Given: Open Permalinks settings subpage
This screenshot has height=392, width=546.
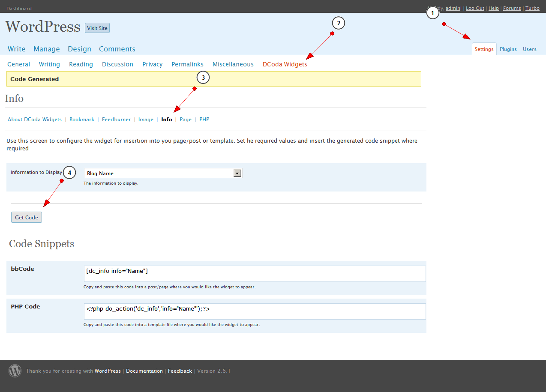Looking at the screenshot, I should [187, 64].
